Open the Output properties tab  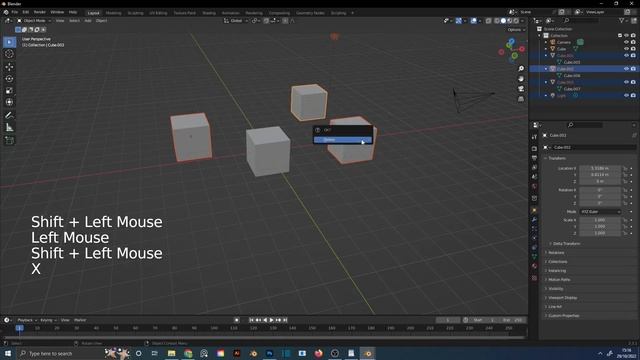pyautogui.click(x=534, y=158)
